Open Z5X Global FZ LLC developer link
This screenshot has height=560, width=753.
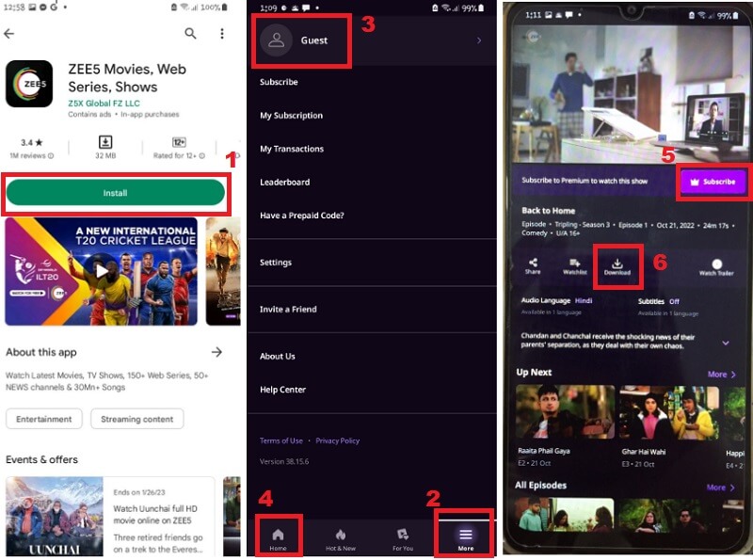click(104, 103)
